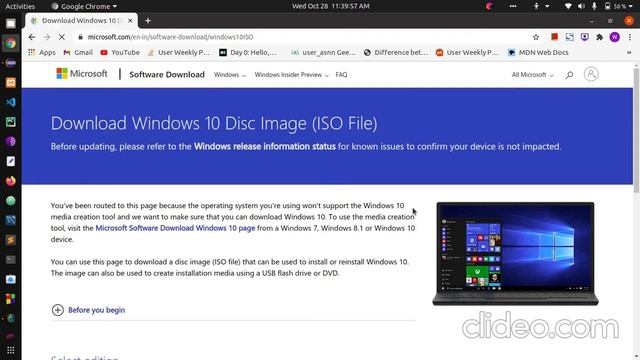Click the Chrome icon in dock
The width and height of the screenshot is (640, 360).
point(11,43)
